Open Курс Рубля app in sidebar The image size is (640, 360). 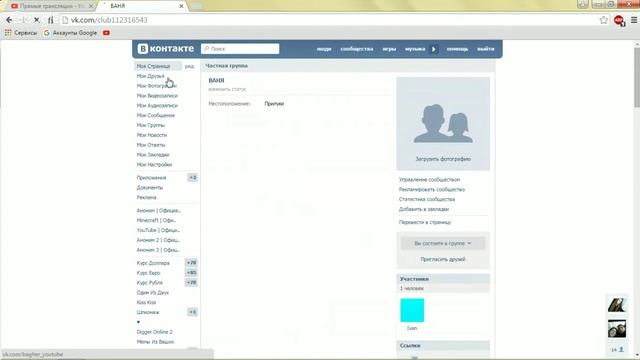(x=149, y=282)
